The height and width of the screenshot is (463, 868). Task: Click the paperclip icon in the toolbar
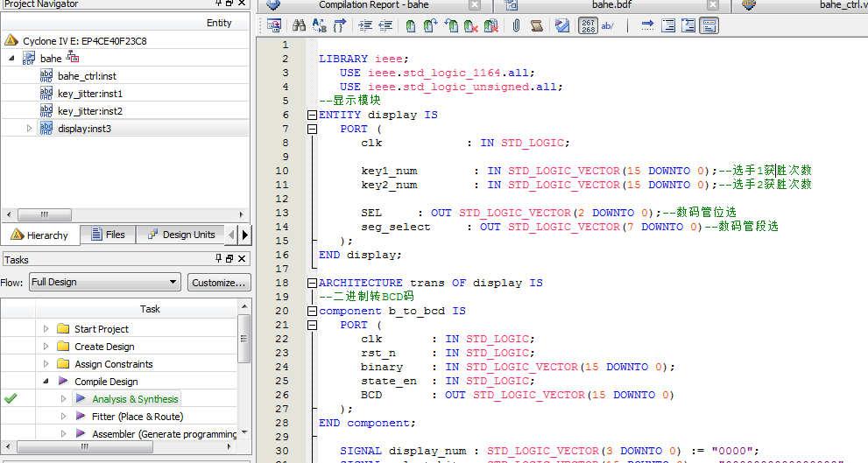[x=516, y=26]
